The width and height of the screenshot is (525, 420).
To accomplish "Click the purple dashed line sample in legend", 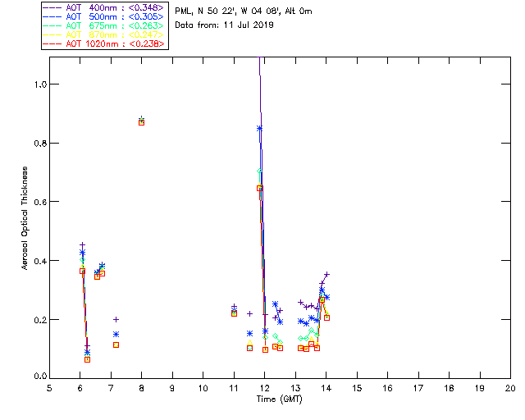I will pos(52,7).
